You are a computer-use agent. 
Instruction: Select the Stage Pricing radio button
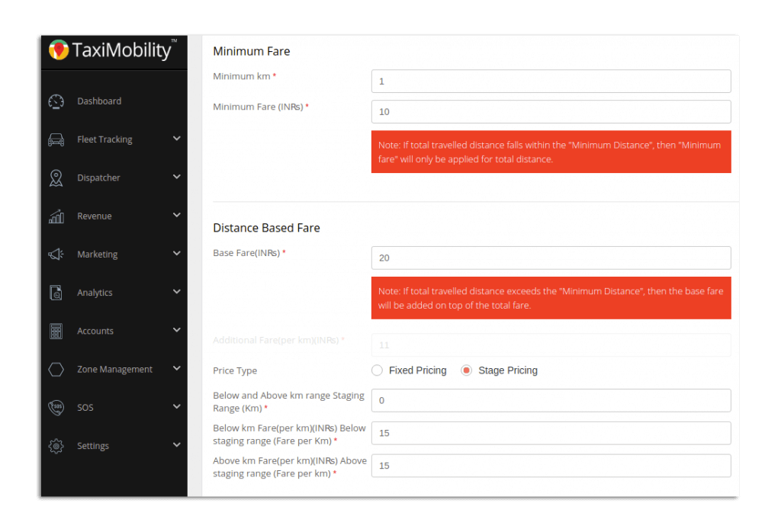[x=465, y=370]
